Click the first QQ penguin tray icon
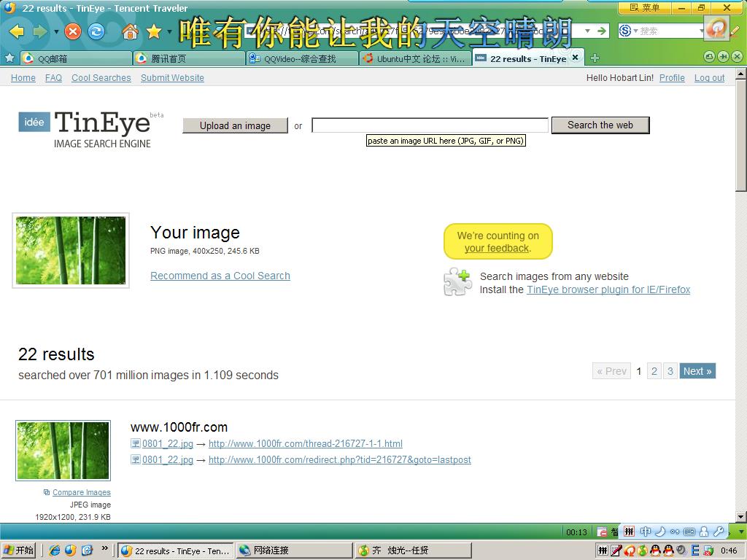 pyautogui.click(x=656, y=551)
